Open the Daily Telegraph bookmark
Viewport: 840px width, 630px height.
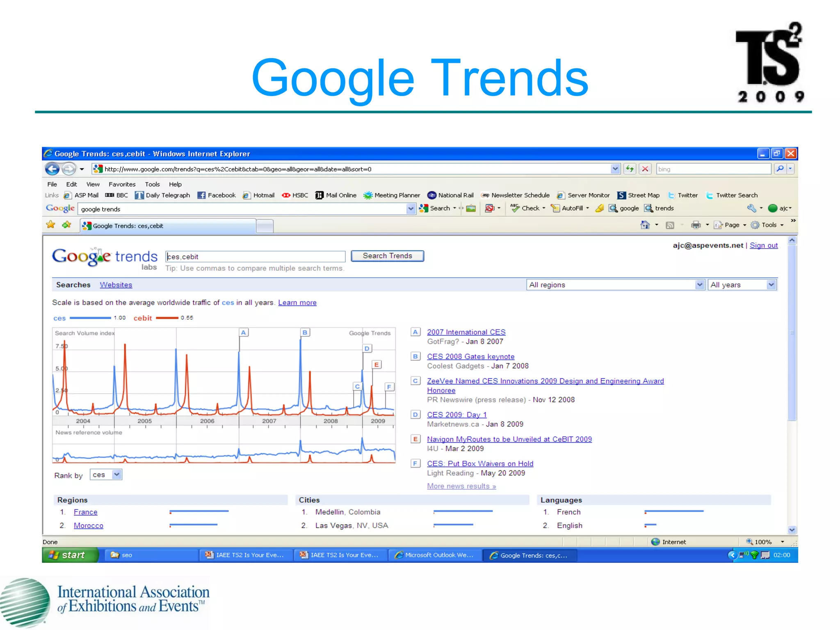163,195
